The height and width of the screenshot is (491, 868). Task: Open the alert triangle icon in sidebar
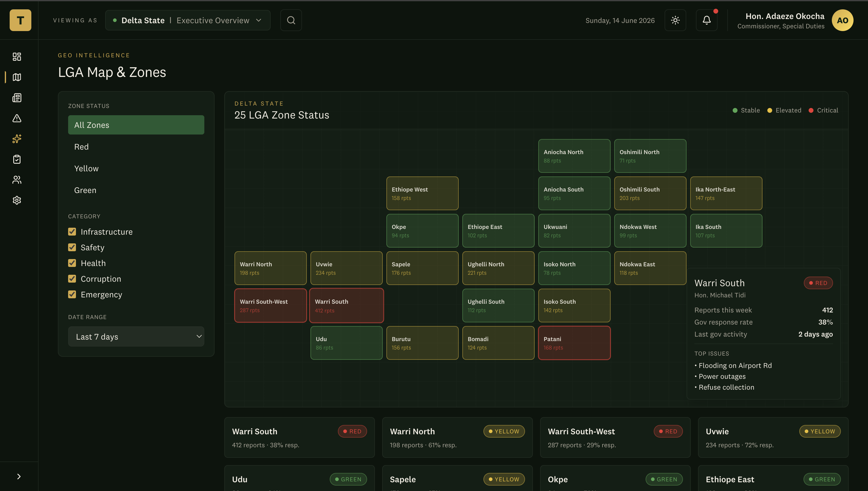click(17, 118)
